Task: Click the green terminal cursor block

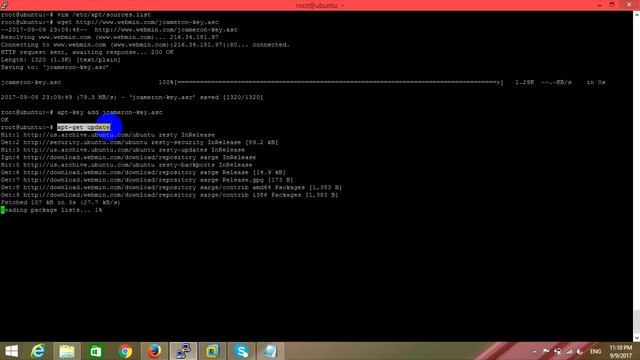Action: click(3, 210)
